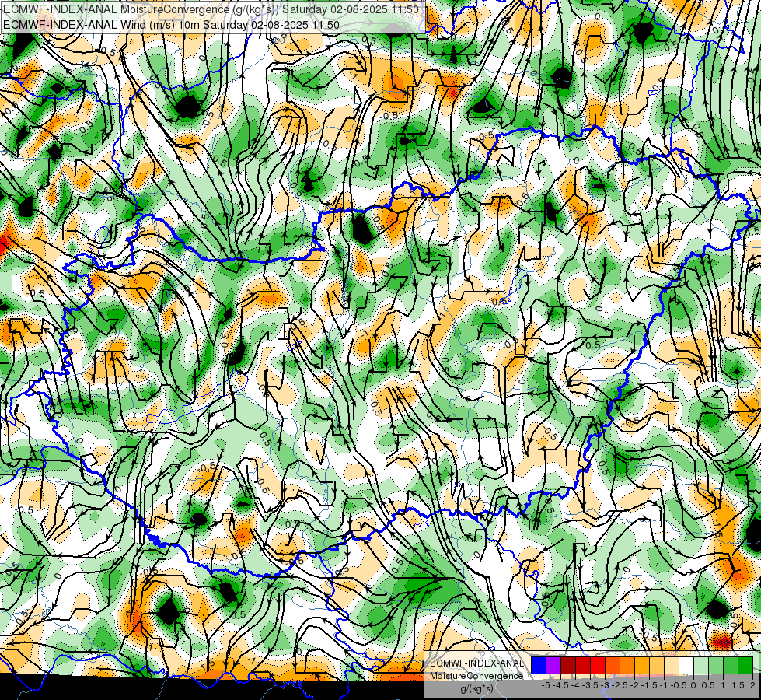Click the legend tick value -3.5

tap(590, 685)
